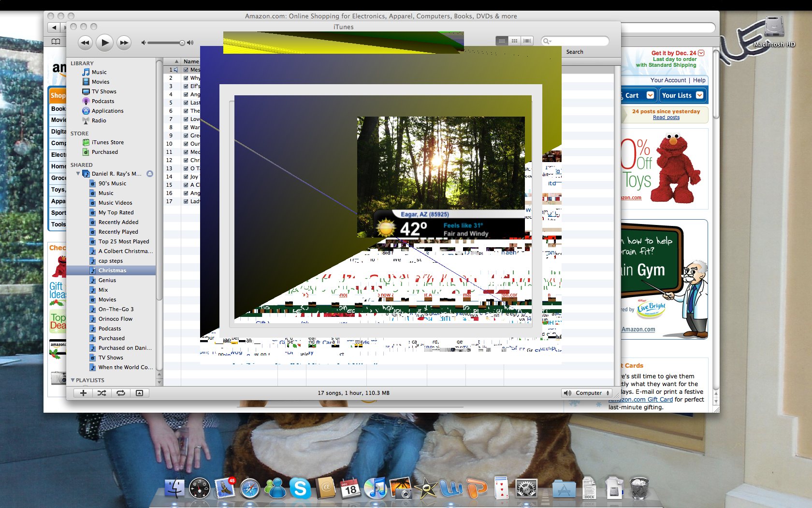This screenshot has width=812, height=508.
Task: Show the artwork viewer panel button
Action: tap(139, 393)
